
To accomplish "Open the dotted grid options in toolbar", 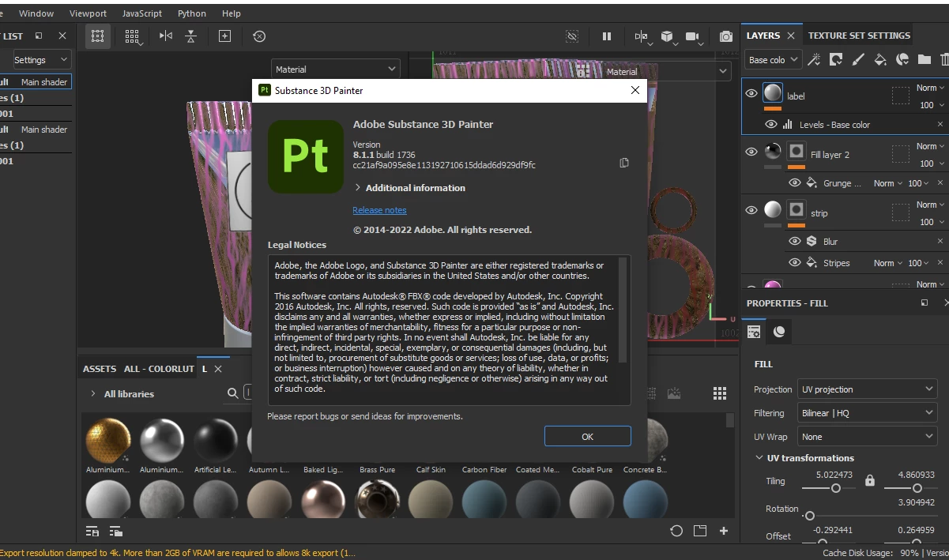I will (132, 36).
